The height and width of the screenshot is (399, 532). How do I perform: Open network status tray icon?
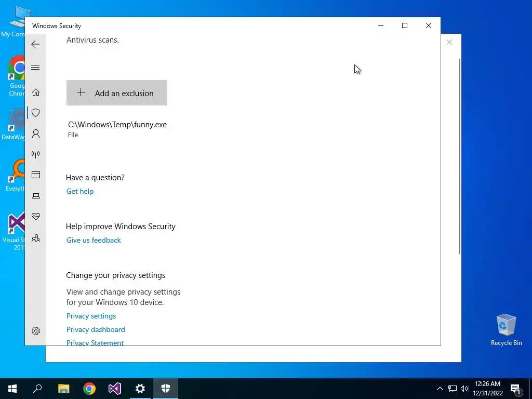pyautogui.click(x=453, y=389)
